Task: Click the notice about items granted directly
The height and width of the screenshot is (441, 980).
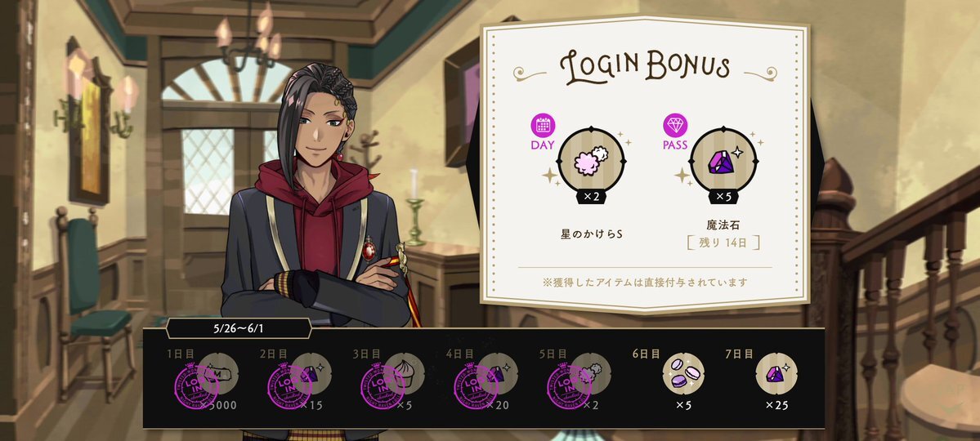Action: 645,283
